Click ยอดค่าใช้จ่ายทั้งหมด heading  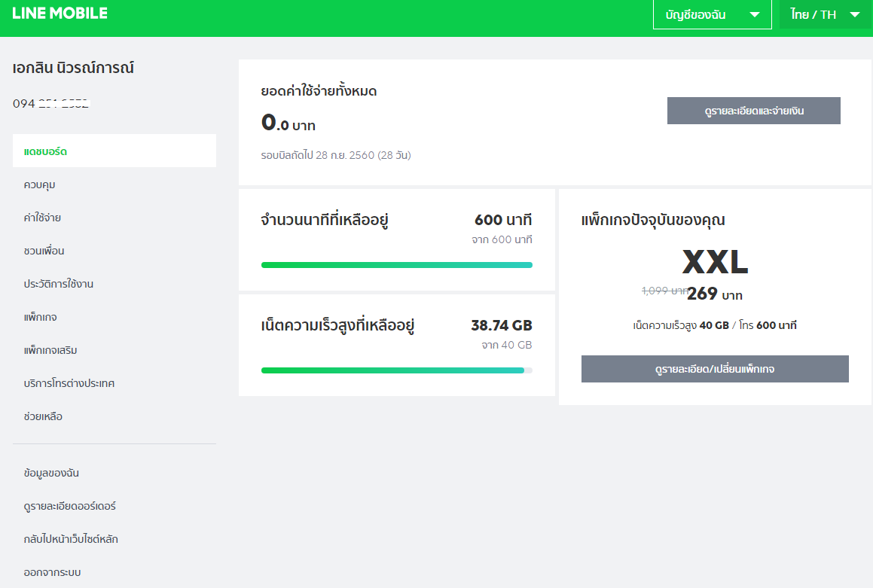coord(319,90)
